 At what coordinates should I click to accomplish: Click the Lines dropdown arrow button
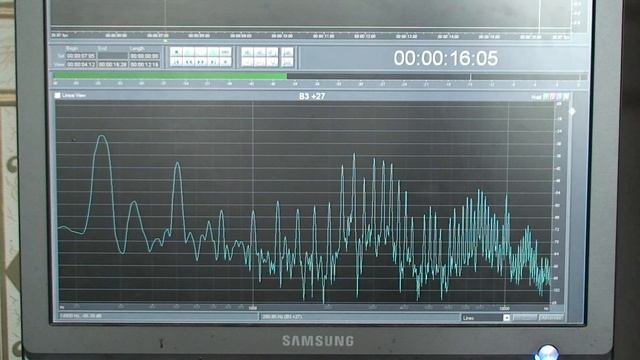pyautogui.click(x=507, y=318)
